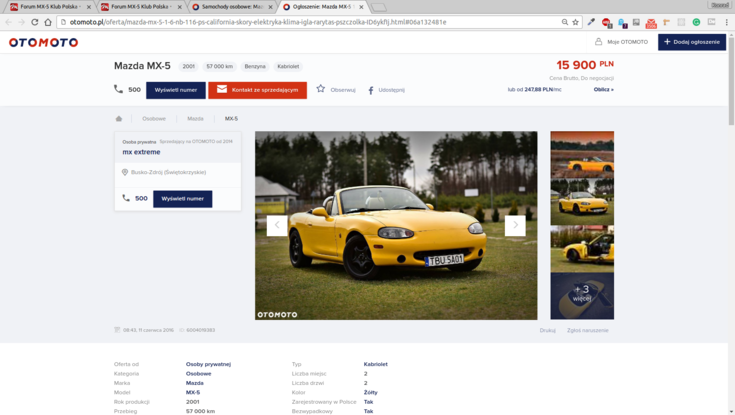
Task: Open the Chrome three-dot menu
Action: click(x=727, y=22)
